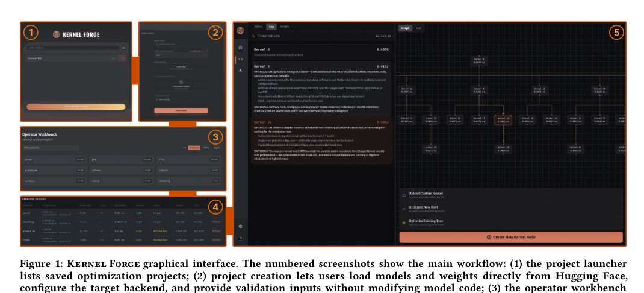The width and height of the screenshot is (644, 293).
Task: Click the Create New Project button in the launcher
Action: (x=76, y=107)
